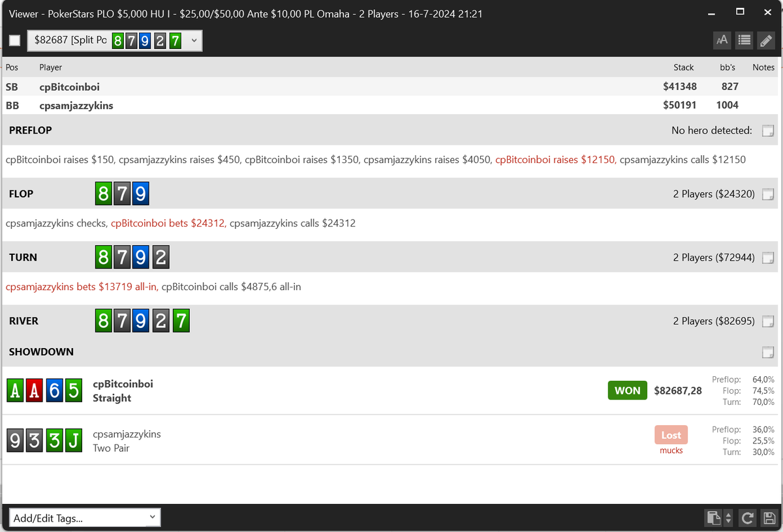Click red "cpBitcoinboi bets $24312" action
The width and height of the screenshot is (783, 532).
coord(169,223)
